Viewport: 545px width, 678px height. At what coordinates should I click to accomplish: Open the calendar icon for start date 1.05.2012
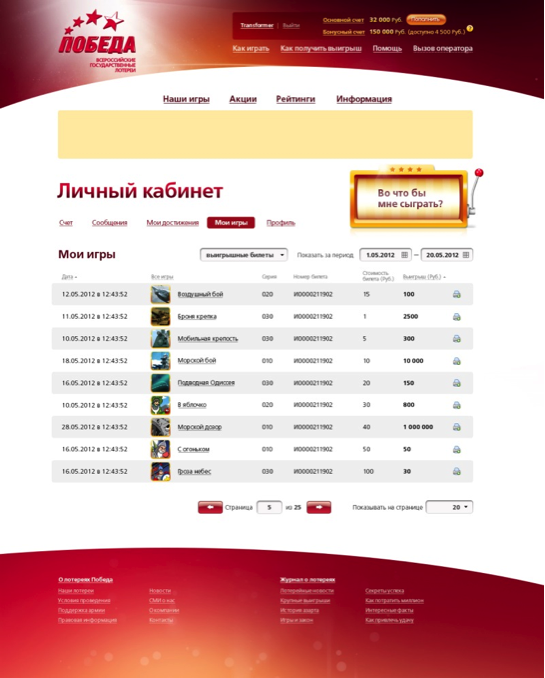click(x=404, y=255)
